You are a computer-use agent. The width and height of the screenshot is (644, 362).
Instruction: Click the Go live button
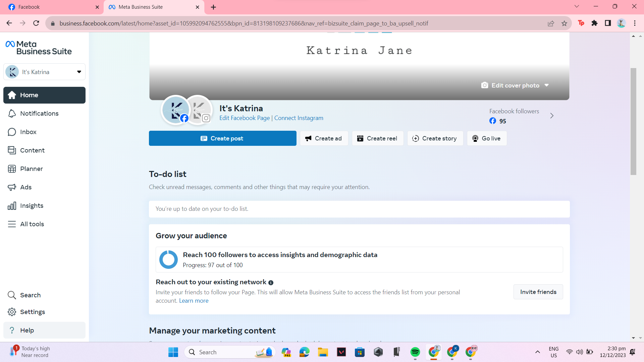[x=487, y=138]
